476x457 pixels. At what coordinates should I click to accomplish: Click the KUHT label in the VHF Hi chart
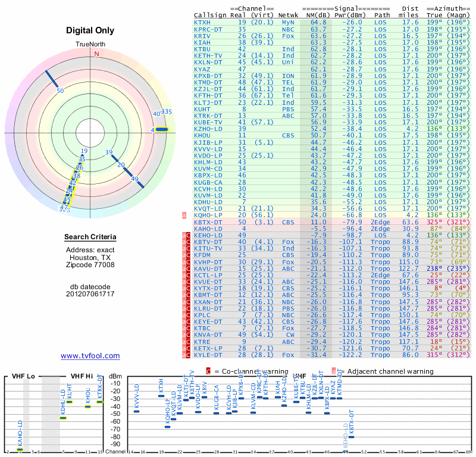click(69, 391)
